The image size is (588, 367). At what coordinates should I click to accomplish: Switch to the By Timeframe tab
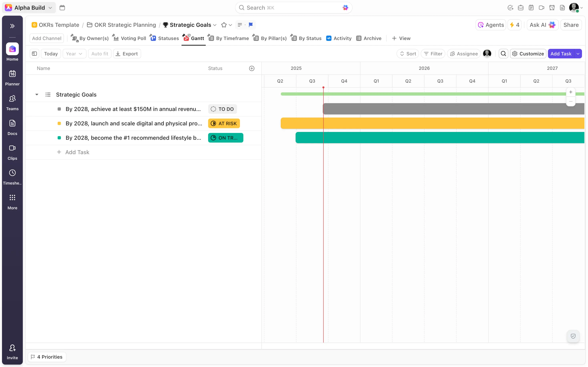pos(228,38)
